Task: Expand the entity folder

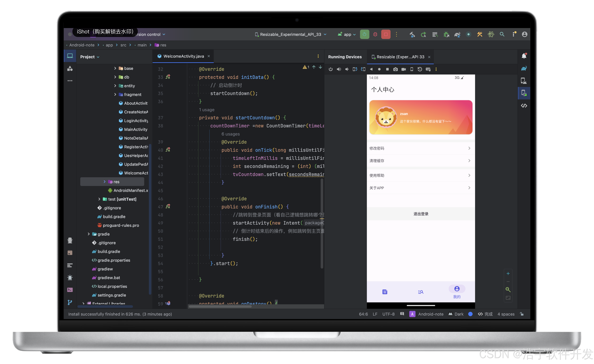Action: tap(115, 86)
